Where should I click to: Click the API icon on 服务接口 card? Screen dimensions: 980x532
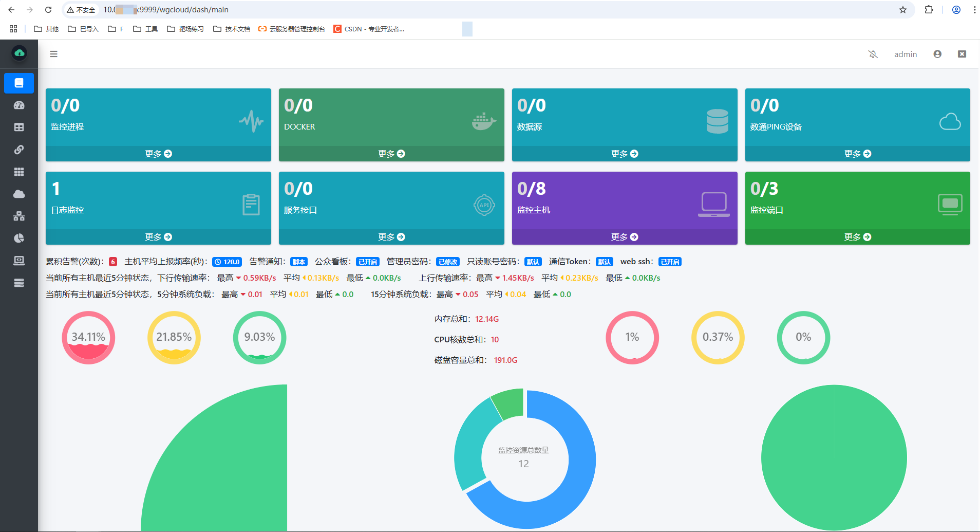point(484,205)
